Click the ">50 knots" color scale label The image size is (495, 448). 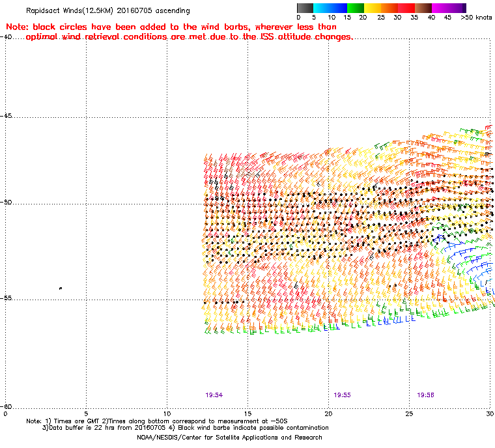pyautogui.click(x=476, y=18)
